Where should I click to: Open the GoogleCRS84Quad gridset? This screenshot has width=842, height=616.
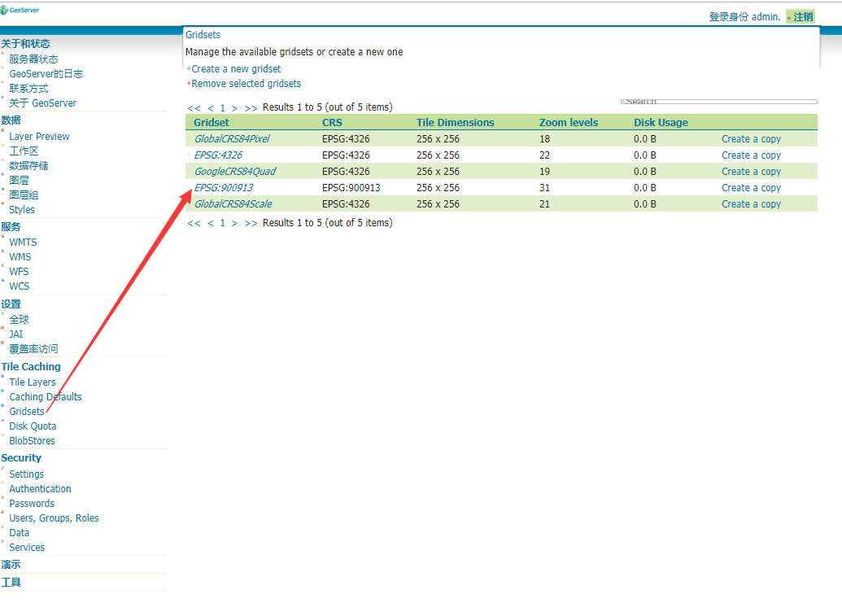pos(234,172)
